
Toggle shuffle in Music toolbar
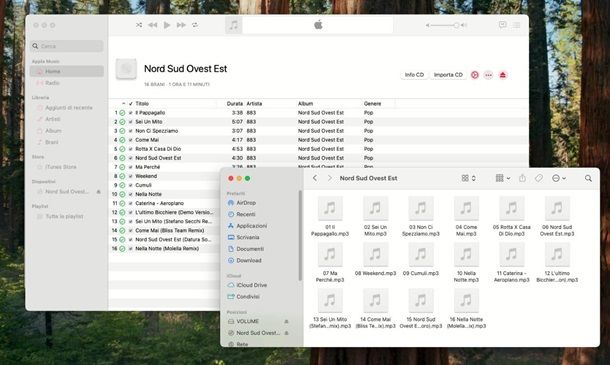tap(139, 25)
